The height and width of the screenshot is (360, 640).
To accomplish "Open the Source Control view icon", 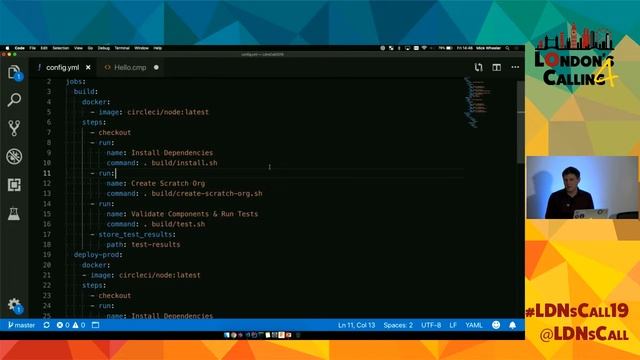I will (x=14, y=128).
